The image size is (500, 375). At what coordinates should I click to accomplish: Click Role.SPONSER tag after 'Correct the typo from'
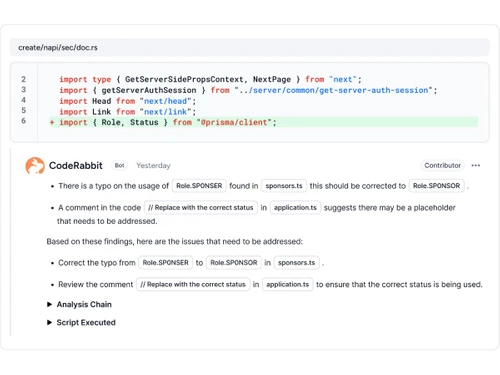165,263
